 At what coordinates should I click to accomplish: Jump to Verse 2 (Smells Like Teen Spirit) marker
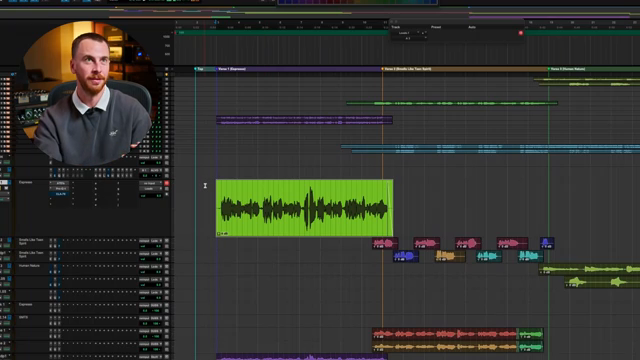(x=407, y=69)
